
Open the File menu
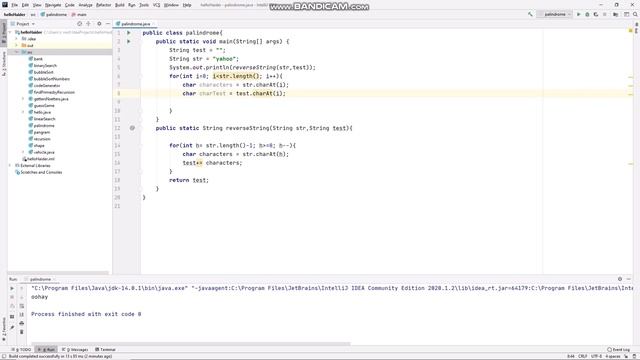pyautogui.click(x=15, y=5)
